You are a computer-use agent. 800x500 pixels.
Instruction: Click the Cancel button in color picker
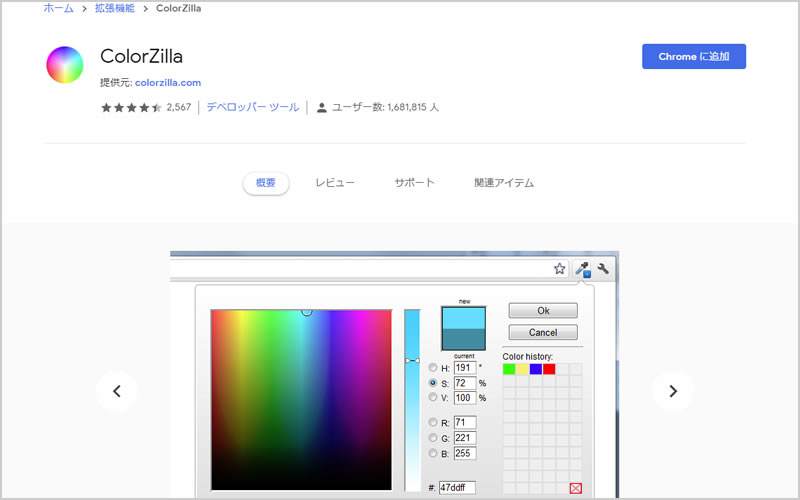click(x=543, y=332)
